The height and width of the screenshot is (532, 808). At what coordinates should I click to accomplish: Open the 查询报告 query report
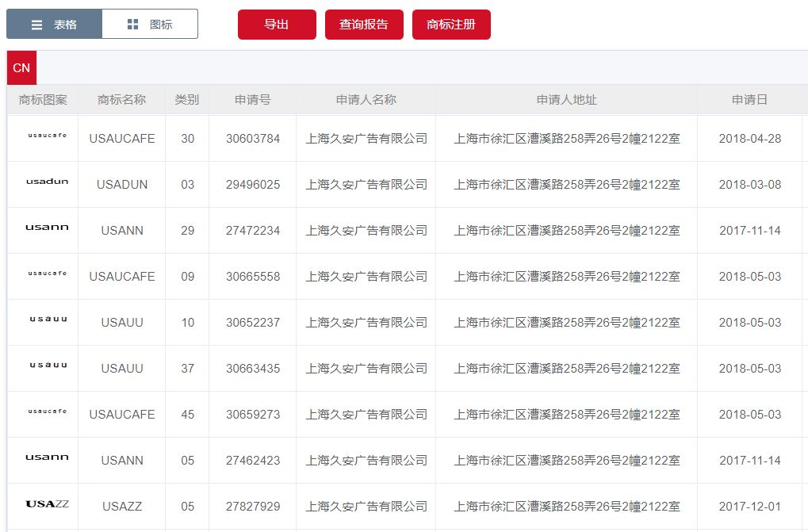pos(364,25)
